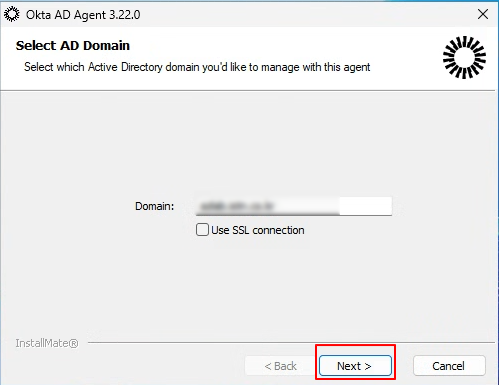Click the disabled < Back button
The width and height of the screenshot is (499, 385).
(280, 366)
